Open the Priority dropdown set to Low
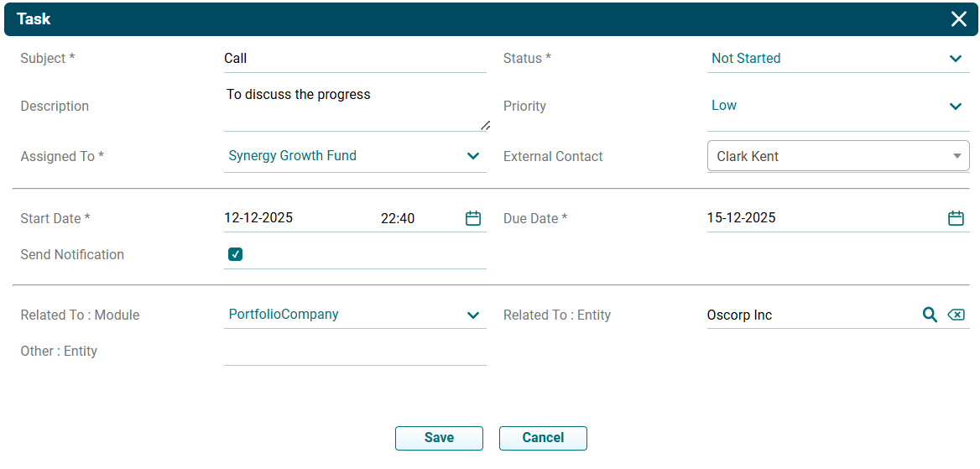The image size is (980, 469). pyautogui.click(x=955, y=106)
